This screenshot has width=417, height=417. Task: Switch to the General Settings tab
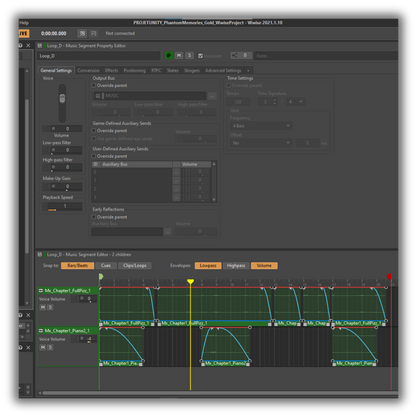click(x=56, y=70)
